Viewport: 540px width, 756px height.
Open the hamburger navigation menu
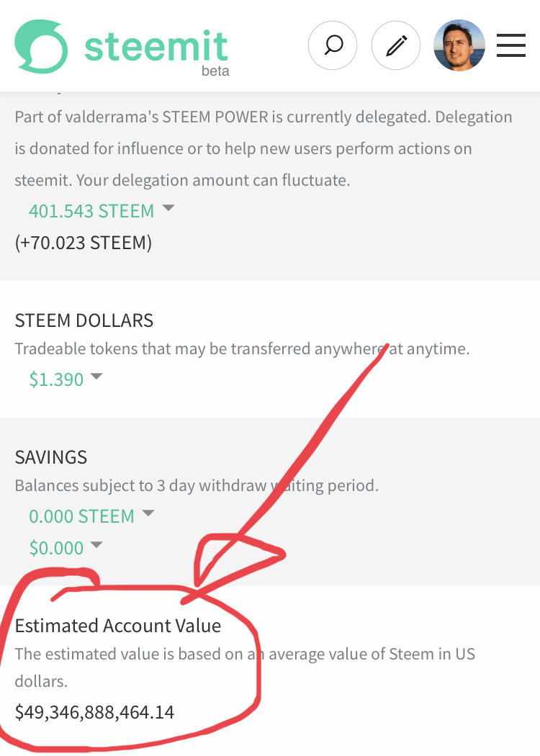(510, 45)
